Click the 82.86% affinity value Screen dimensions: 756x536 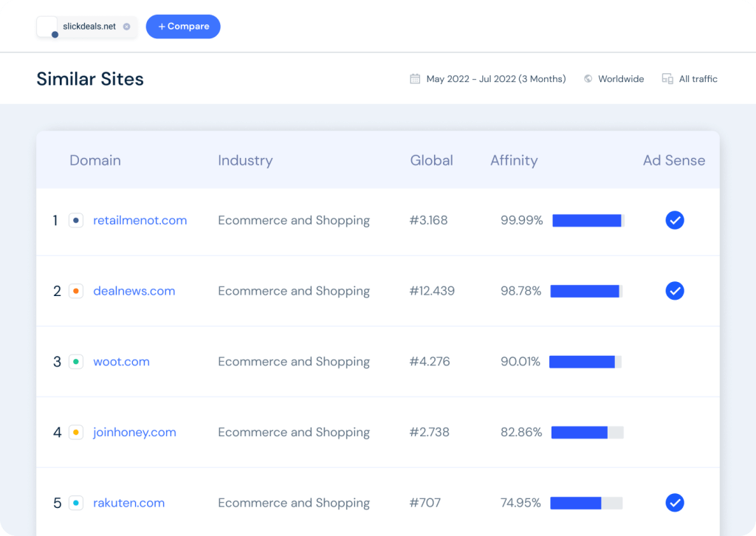tap(521, 433)
